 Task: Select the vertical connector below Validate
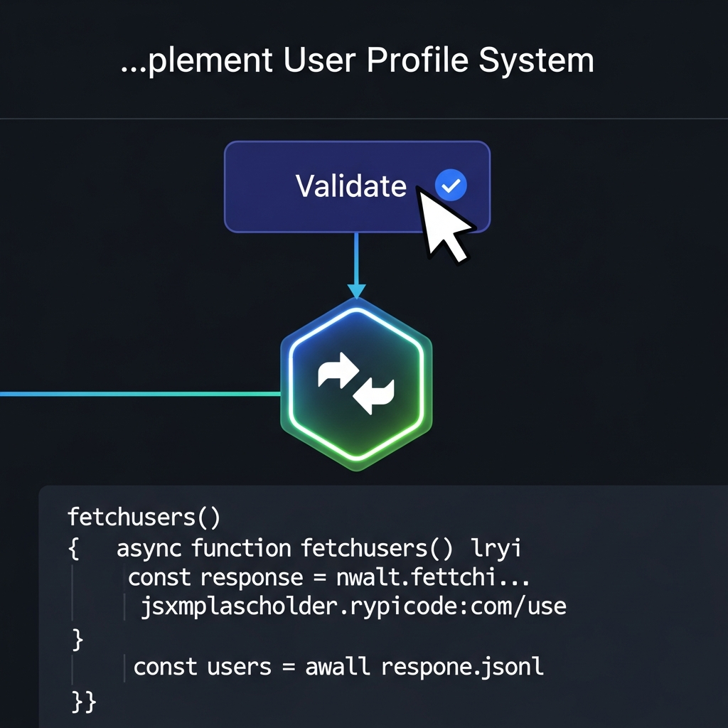(x=356, y=258)
